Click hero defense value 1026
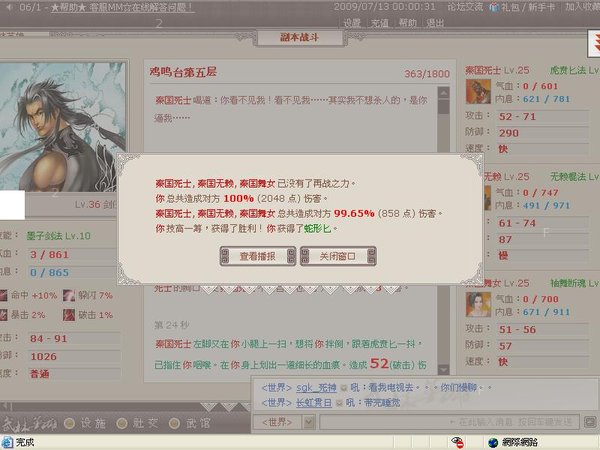 click(x=43, y=357)
